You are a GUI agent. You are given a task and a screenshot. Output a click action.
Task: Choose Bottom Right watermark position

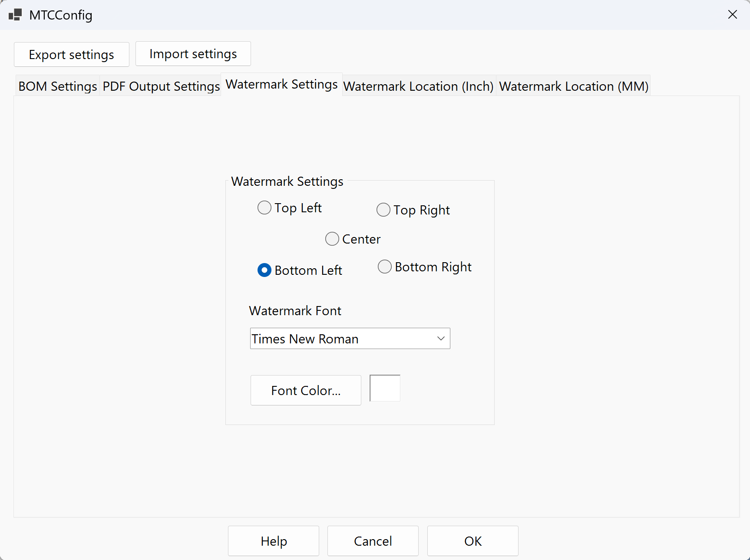point(425,267)
